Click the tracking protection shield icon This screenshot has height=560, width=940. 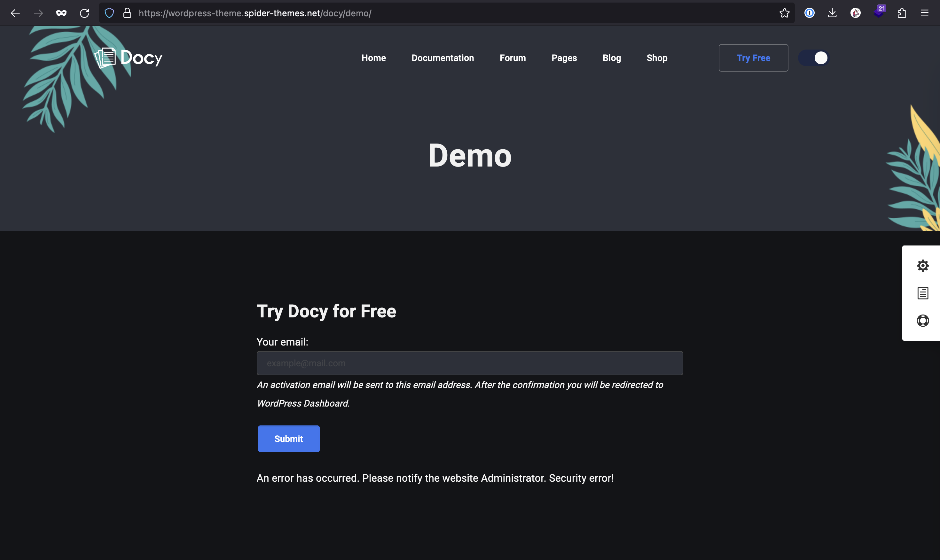click(109, 13)
